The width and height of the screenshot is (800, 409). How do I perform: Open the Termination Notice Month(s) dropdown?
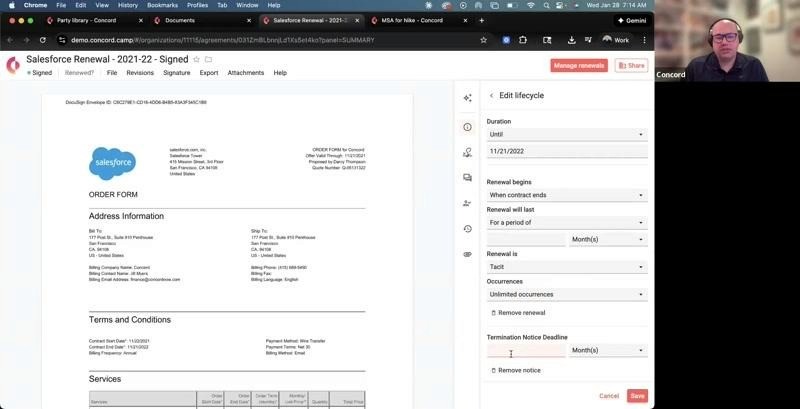coord(608,350)
